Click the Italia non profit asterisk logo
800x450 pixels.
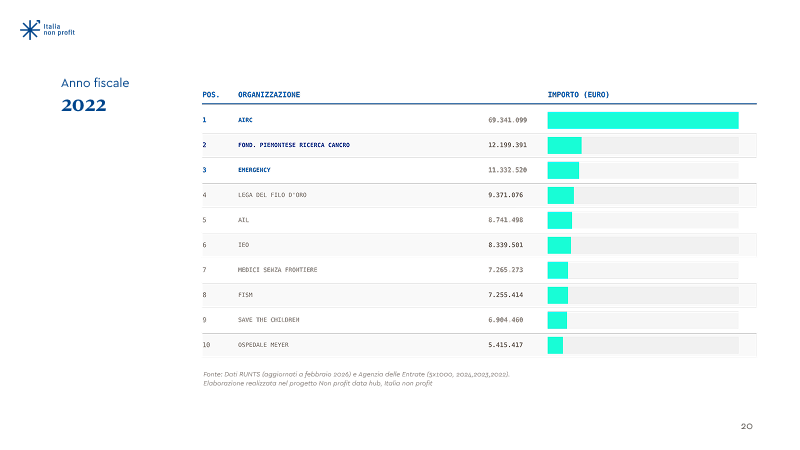pos(30,30)
